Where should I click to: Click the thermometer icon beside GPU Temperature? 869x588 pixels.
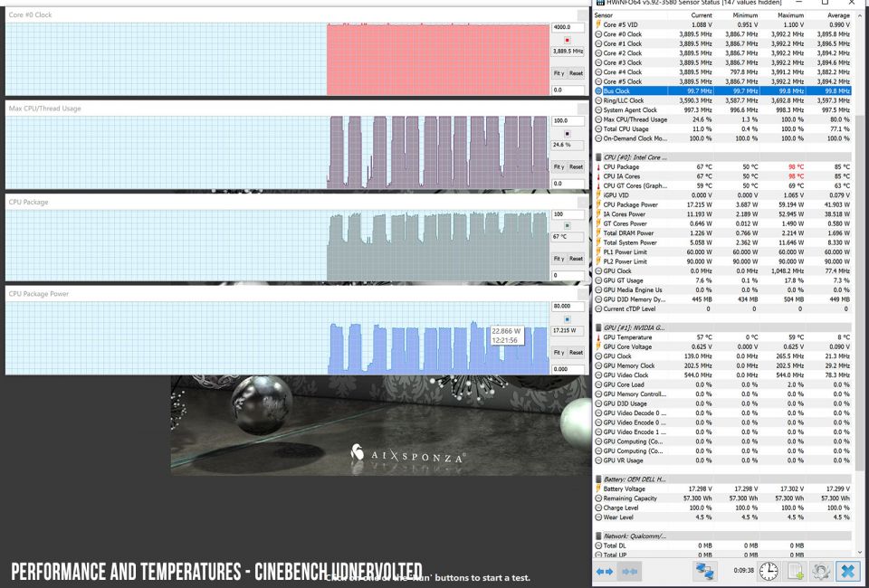pos(598,337)
